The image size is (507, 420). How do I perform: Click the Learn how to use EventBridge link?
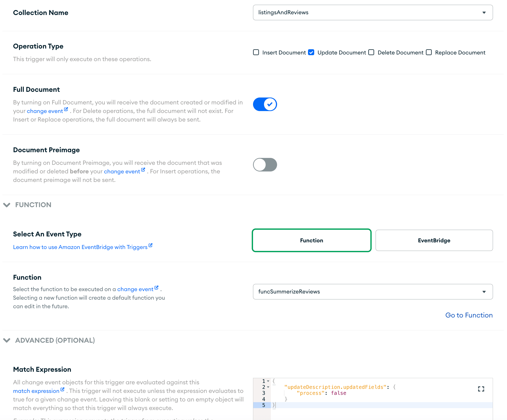click(83, 247)
